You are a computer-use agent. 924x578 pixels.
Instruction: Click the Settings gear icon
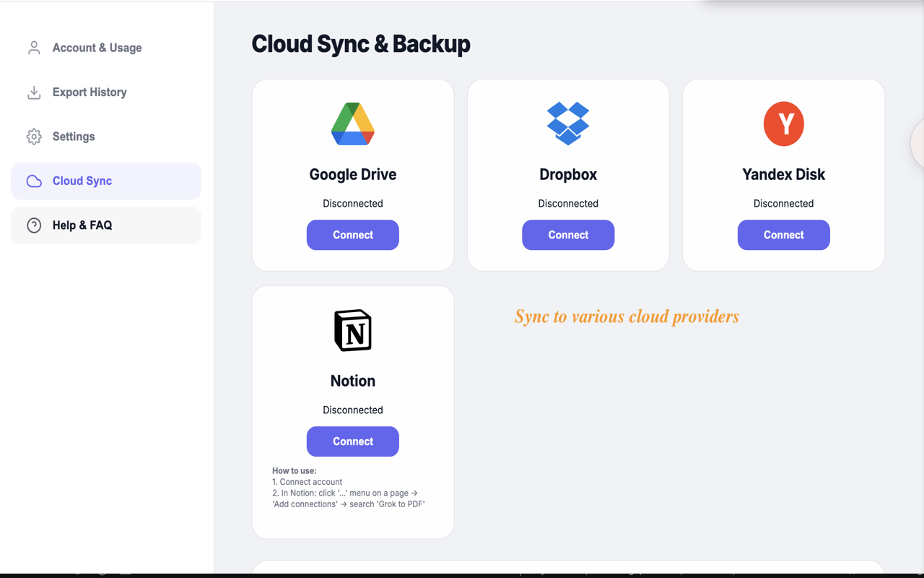coord(34,137)
